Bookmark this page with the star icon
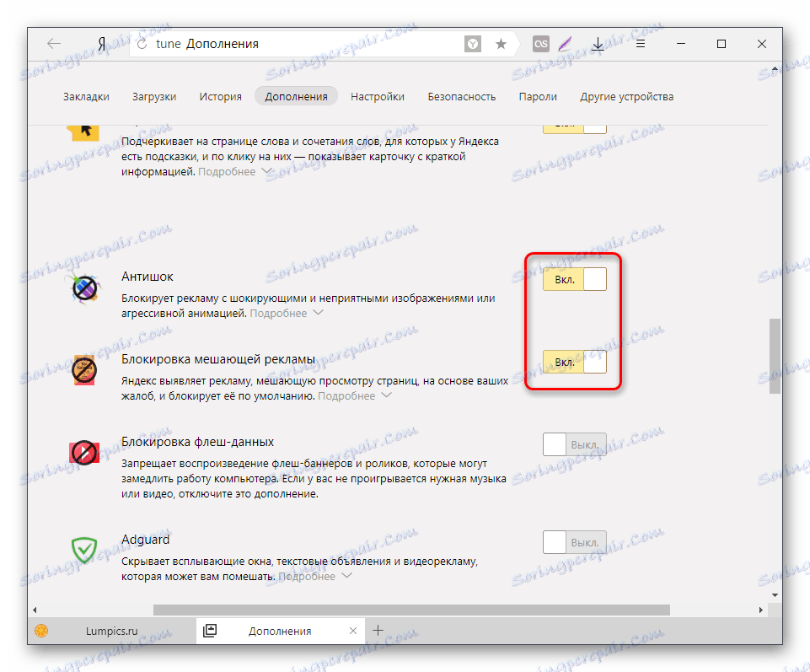The height and width of the screenshot is (672, 810). tap(501, 44)
